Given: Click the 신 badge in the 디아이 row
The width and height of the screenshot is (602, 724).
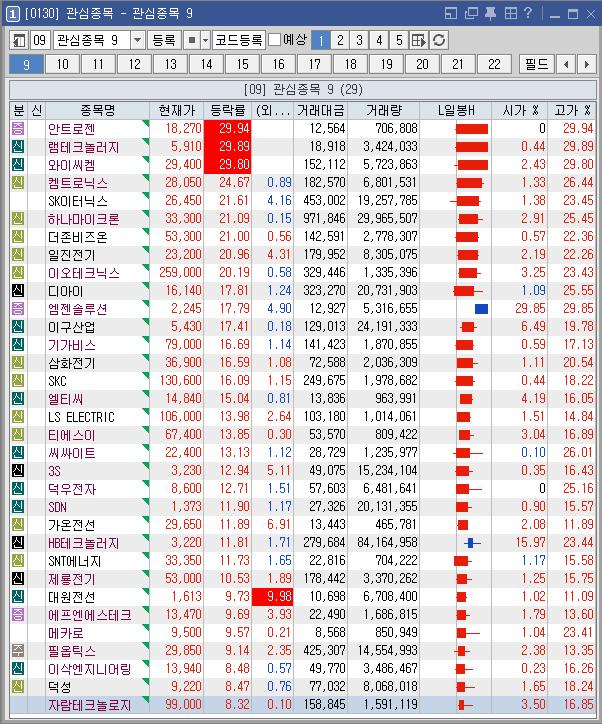Looking at the screenshot, I should (x=18, y=290).
